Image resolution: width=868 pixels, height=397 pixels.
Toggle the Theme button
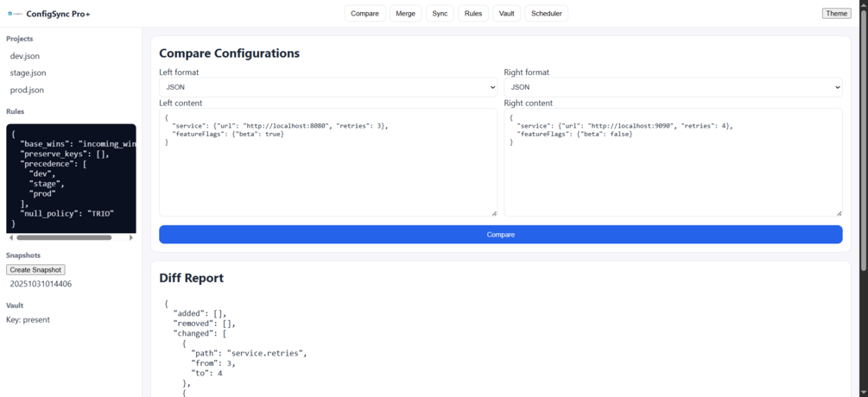[x=836, y=14]
